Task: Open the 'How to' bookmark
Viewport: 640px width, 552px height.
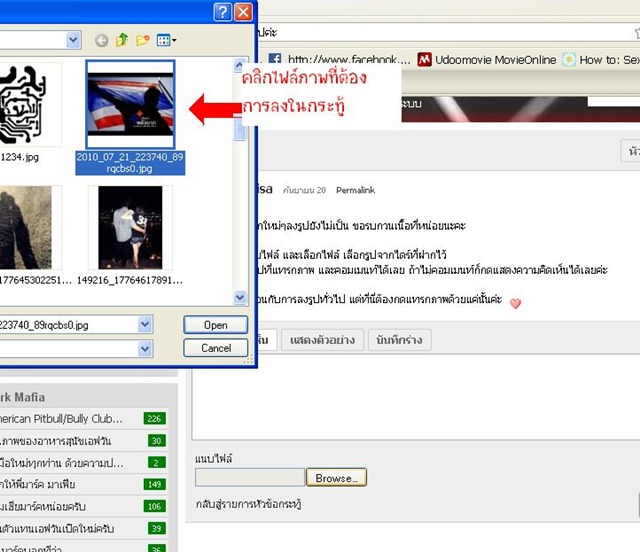Action: click(601, 60)
